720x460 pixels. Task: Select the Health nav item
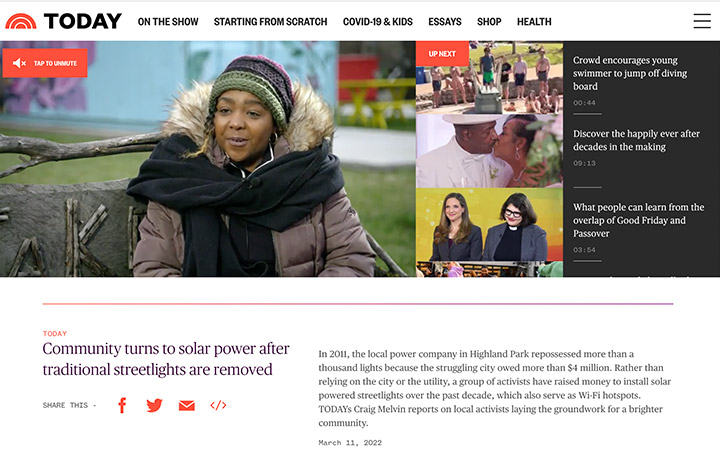click(534, 22)
